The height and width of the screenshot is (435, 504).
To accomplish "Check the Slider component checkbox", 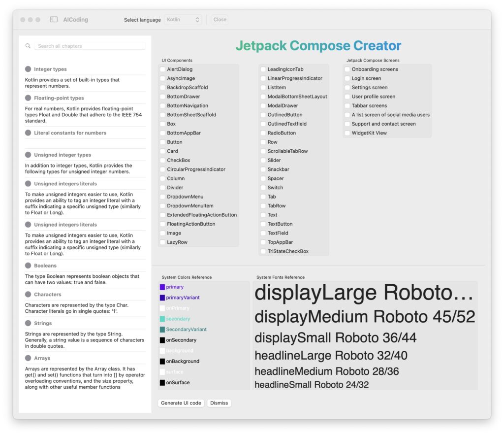I will coord(263,160).
